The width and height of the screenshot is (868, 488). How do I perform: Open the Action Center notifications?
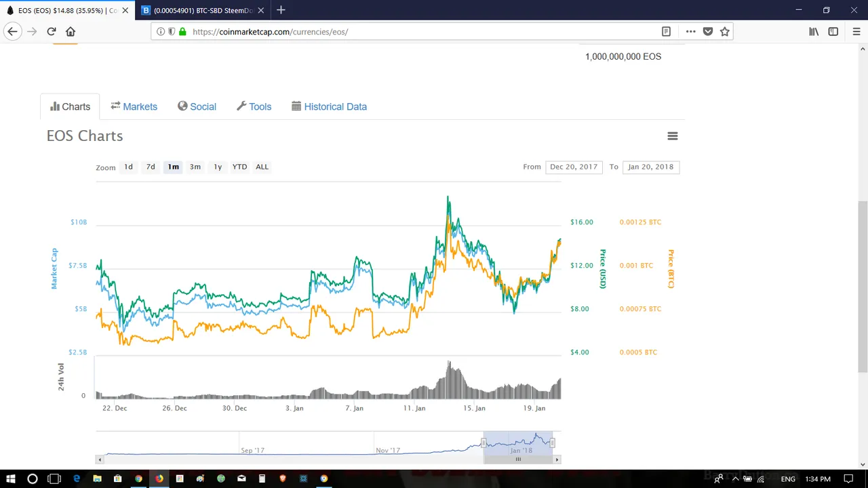(x=848, y=479)
